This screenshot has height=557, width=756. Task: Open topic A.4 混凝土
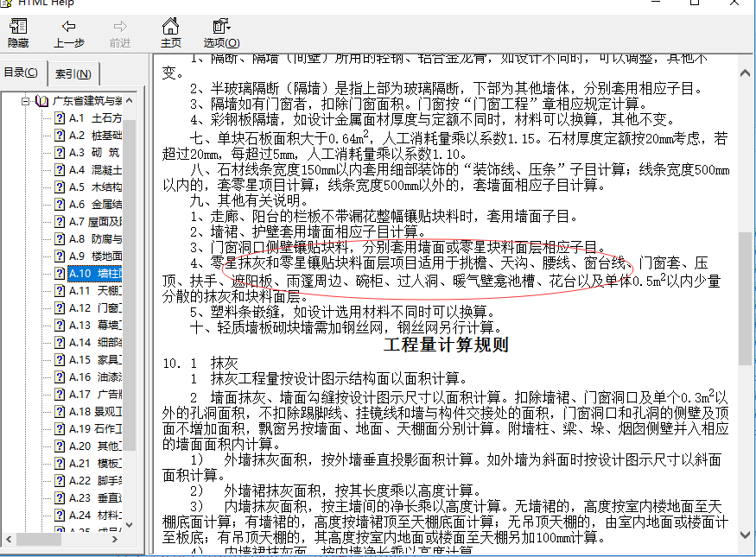point(95,170)
